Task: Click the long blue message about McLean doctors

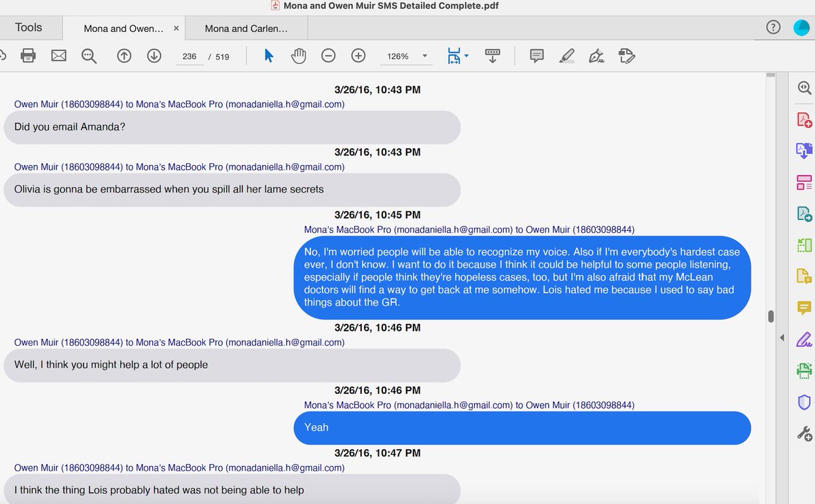Action: [522, 278]
